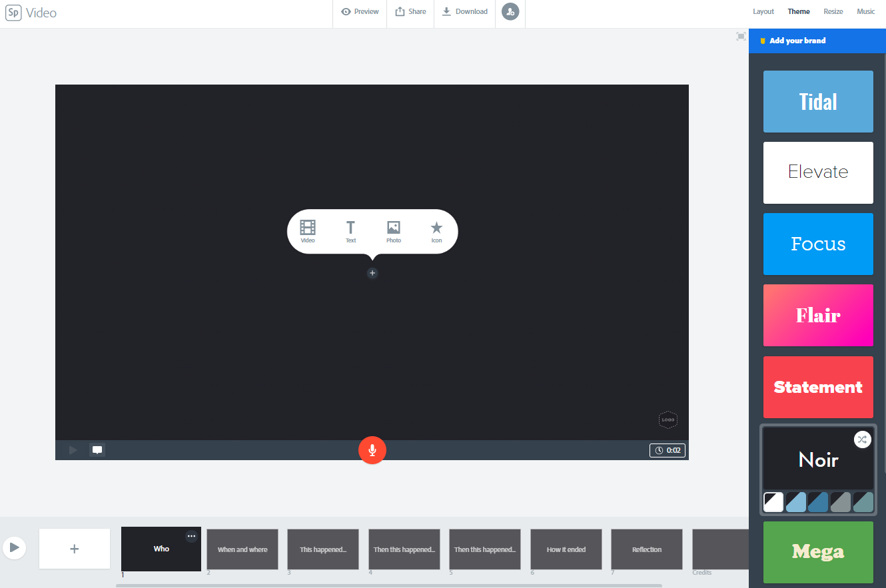Select the Tidal theme

click(x=818, y=101)
